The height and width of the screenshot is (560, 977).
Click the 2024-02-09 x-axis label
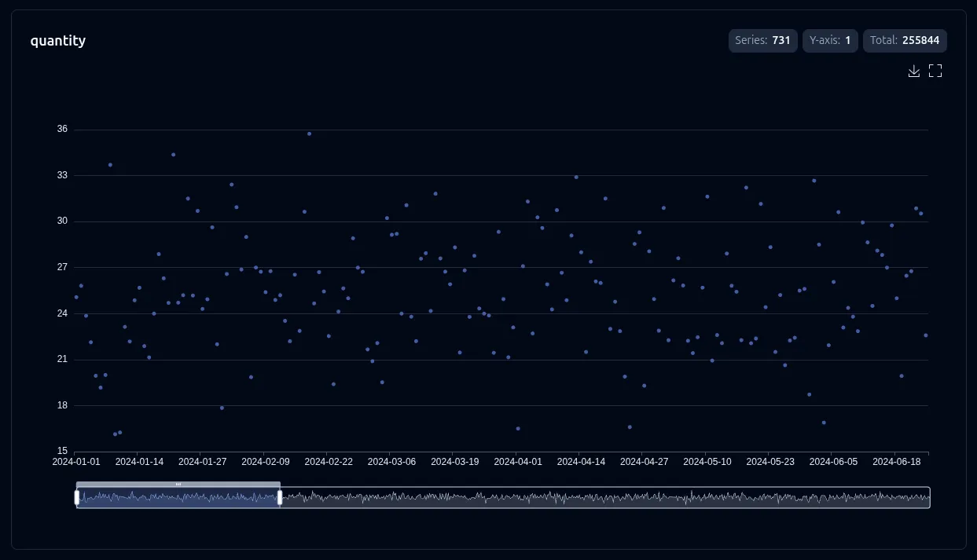click(x=265, y=462)
